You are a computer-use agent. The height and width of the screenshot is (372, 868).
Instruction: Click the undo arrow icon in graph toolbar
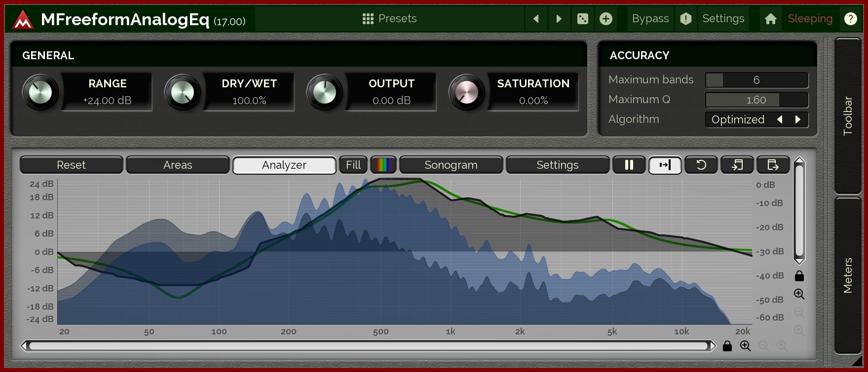[701, 165]
